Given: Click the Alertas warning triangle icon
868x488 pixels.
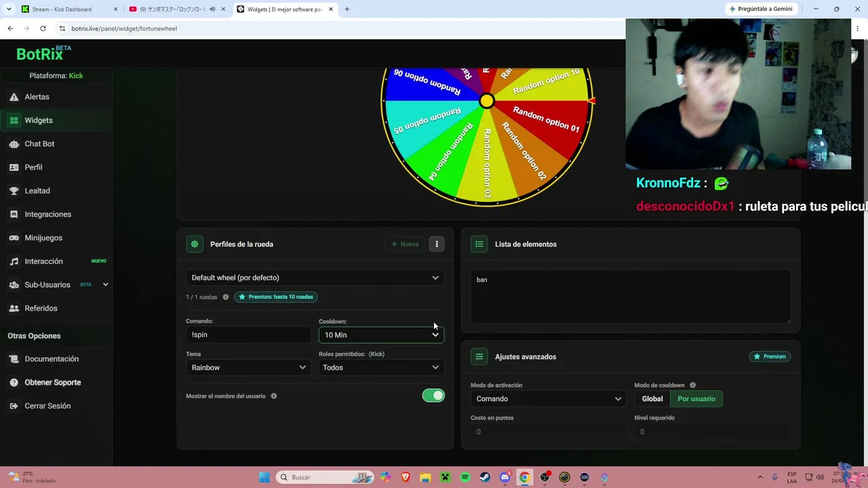Looking at the screenshot, I should (14, 97).
